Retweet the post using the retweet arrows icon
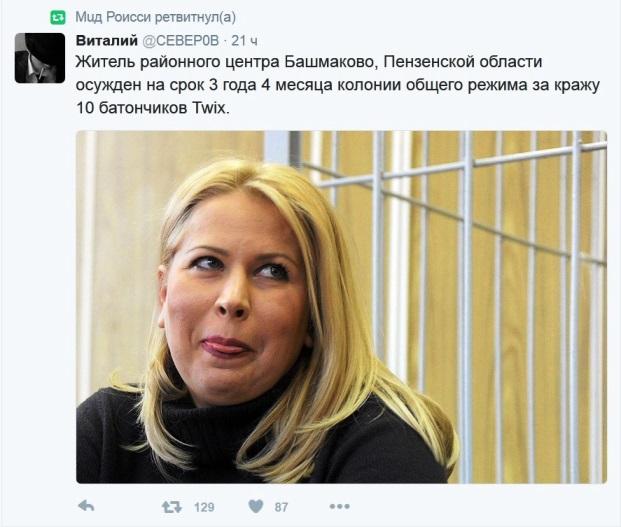Screen dimensions: 621x527 171,507
